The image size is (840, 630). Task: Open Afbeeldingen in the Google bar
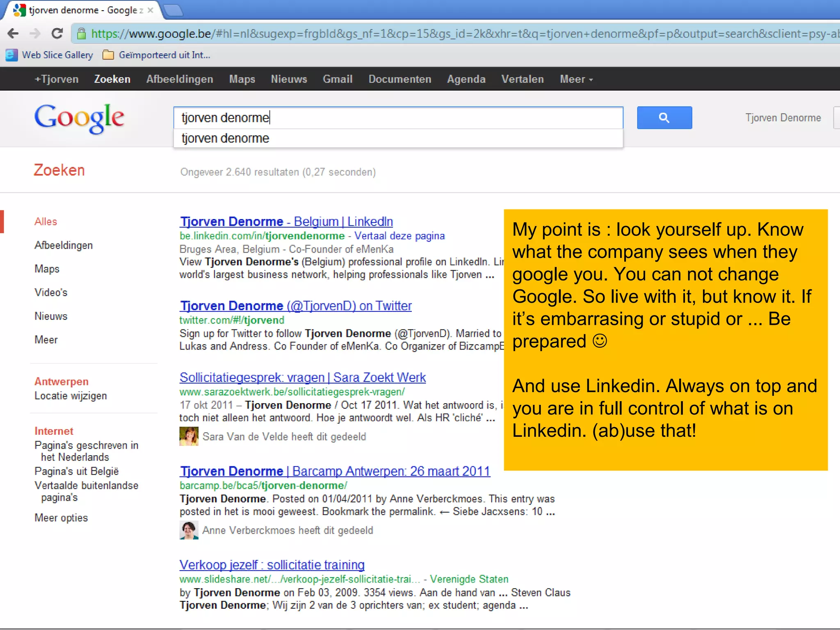click(180, 79)
